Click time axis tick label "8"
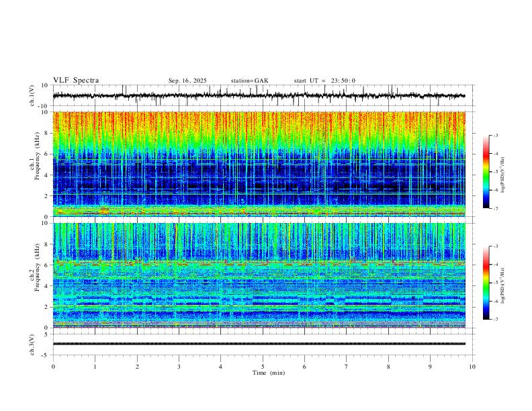Viewport: 532px width, 411px height. pyautogui.click(x=388, y=367)
